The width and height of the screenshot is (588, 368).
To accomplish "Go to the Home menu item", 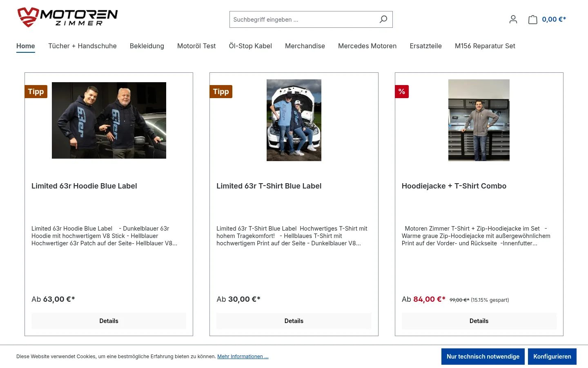I will (x=26, y=46).
